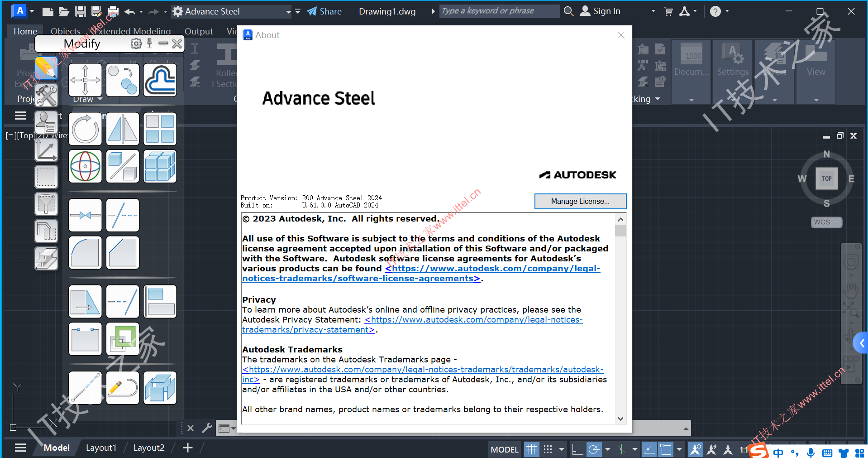Select the Trim tool icon
This screenshot has height=458, width=868.
(x=123, y=215)
